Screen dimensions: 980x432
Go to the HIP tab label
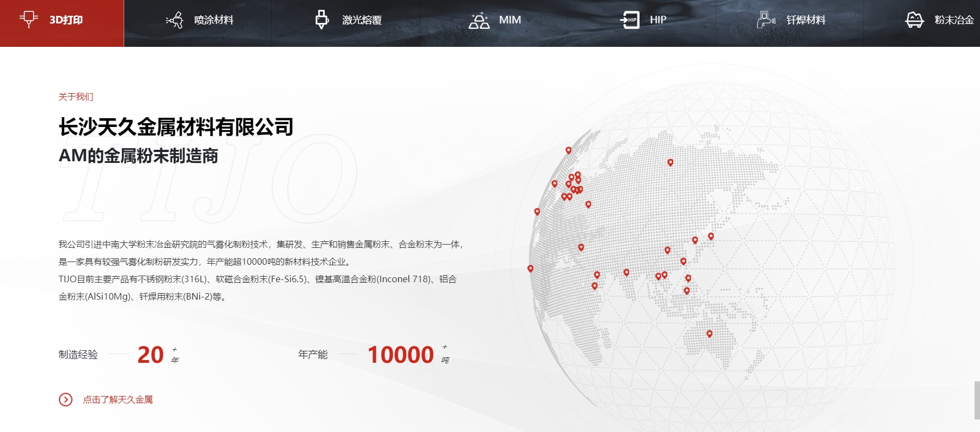coord(658,20)
